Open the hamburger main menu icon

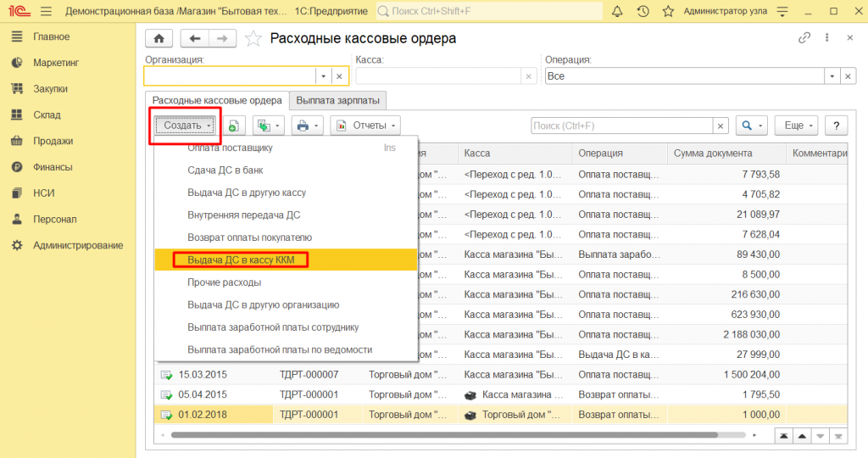coord(45,12)
